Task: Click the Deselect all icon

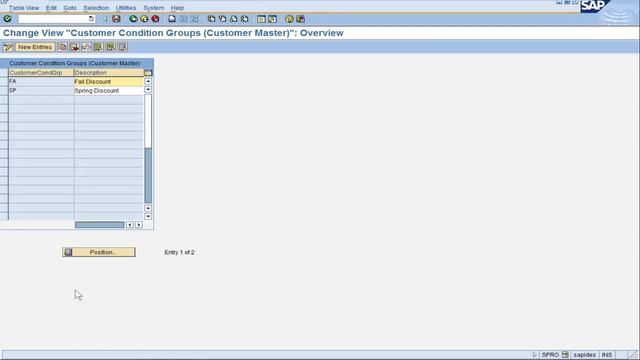Action: pos(123,47)
